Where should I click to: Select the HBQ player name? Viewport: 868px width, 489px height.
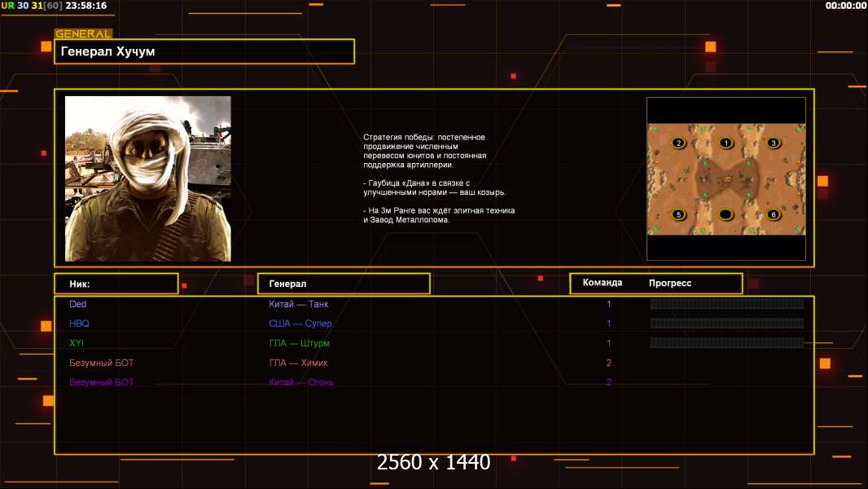point(80,324)
